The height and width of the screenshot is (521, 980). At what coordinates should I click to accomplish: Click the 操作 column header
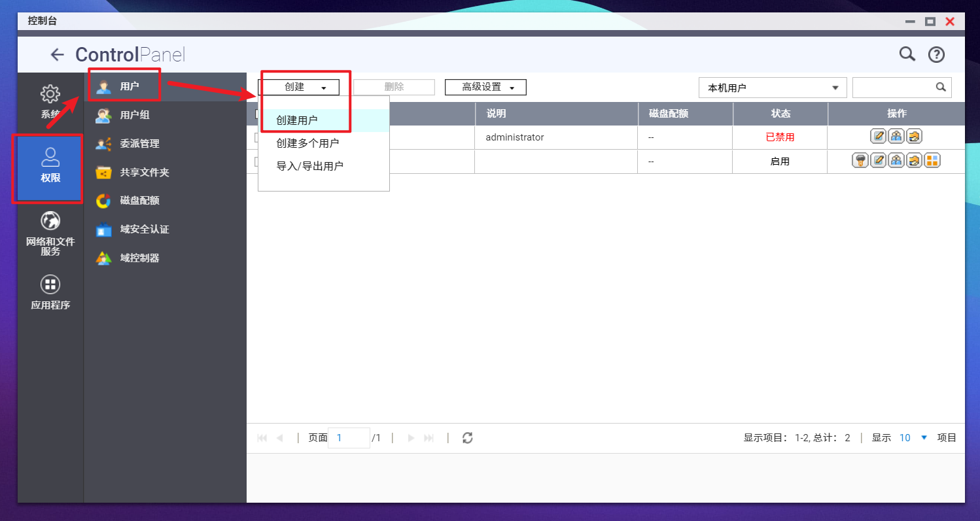point(896,114)
